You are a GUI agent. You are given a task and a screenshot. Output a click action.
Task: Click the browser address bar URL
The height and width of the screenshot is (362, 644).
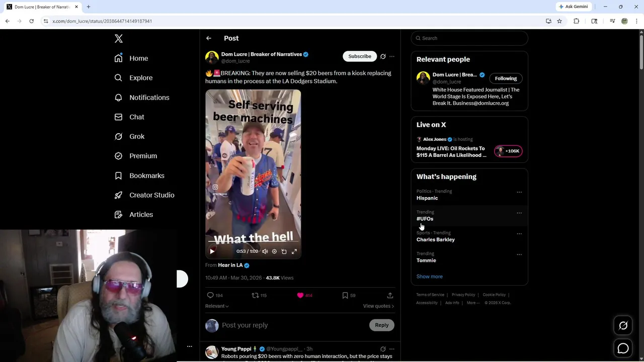pyautogui.click(x=102, y=21)
